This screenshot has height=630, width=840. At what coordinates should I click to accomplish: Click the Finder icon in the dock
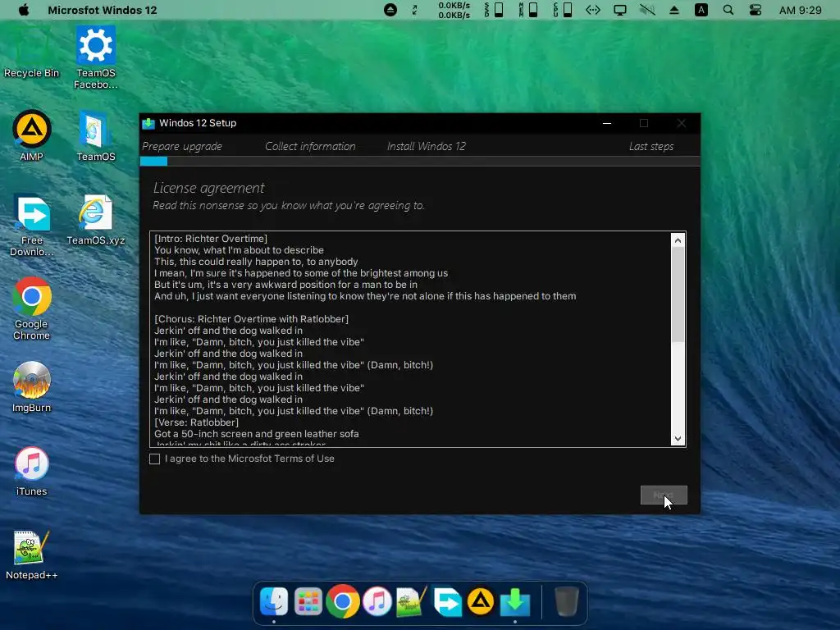274,601
